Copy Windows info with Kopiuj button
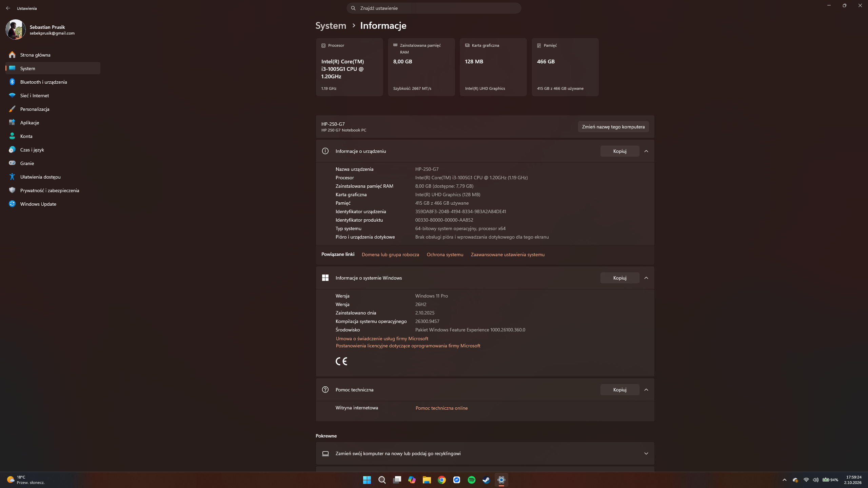This screenshot has height=488, width=868. pyautogui.click(x=619, y=278)
